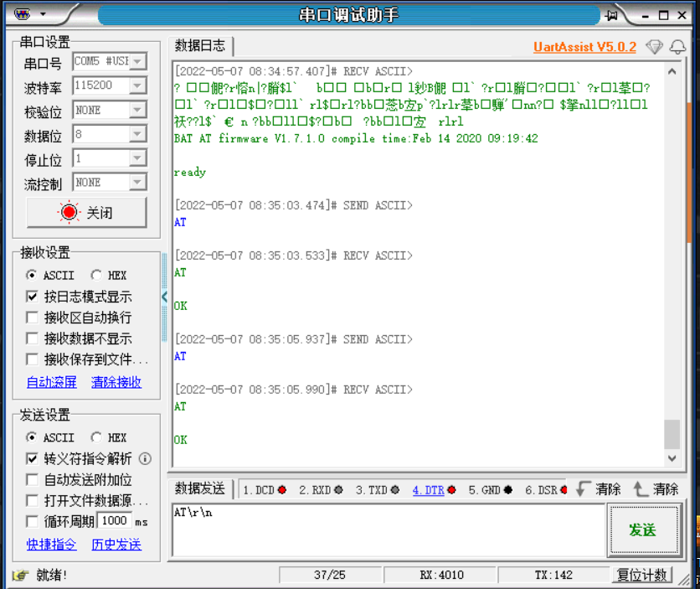The height and width of the screenshot is (589, 700).
Task: Click the RX:4010 counter in status bar
Action: (441, 575)
